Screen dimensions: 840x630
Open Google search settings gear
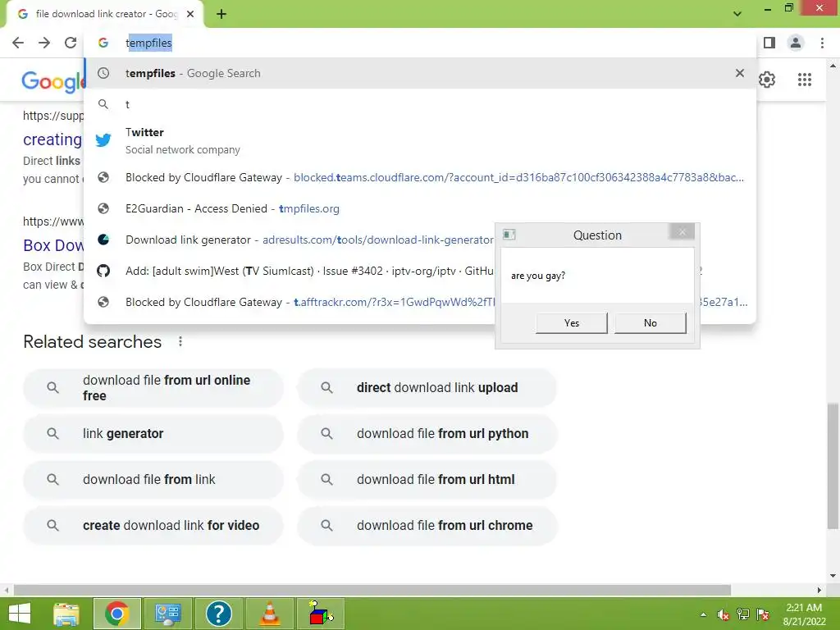click(767, 80)
